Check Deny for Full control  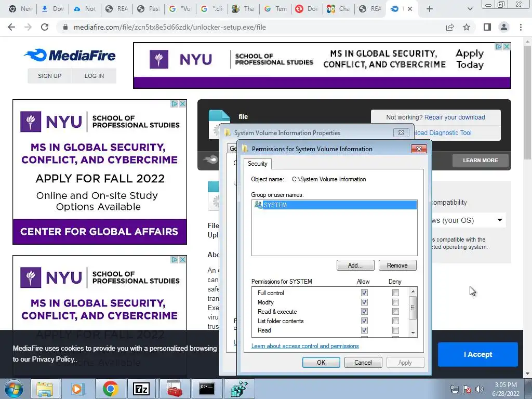[395, 292]
